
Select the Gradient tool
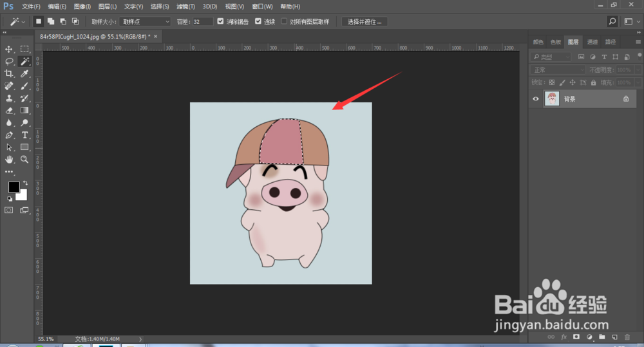(24, 111)
